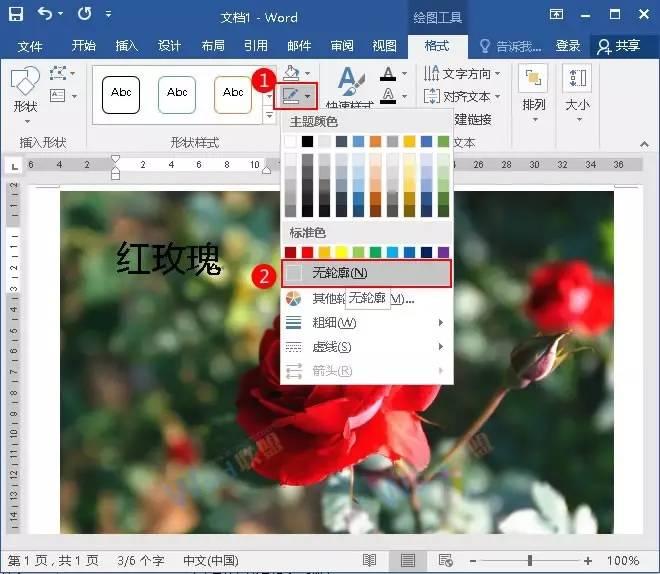Switch to Read Mode view icon
Image resolution: width=660 pixels, height=574 pixels.
tap(369, 561)
